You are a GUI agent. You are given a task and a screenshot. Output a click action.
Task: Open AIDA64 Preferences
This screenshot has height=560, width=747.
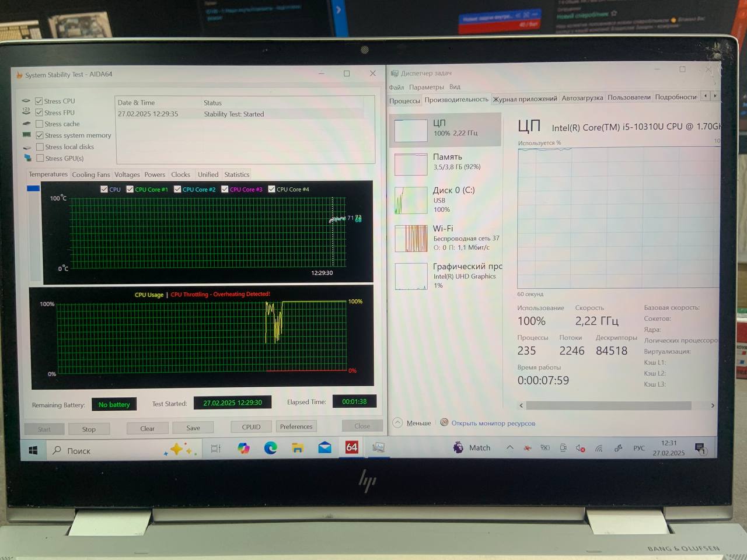click(x=296, y=426)
